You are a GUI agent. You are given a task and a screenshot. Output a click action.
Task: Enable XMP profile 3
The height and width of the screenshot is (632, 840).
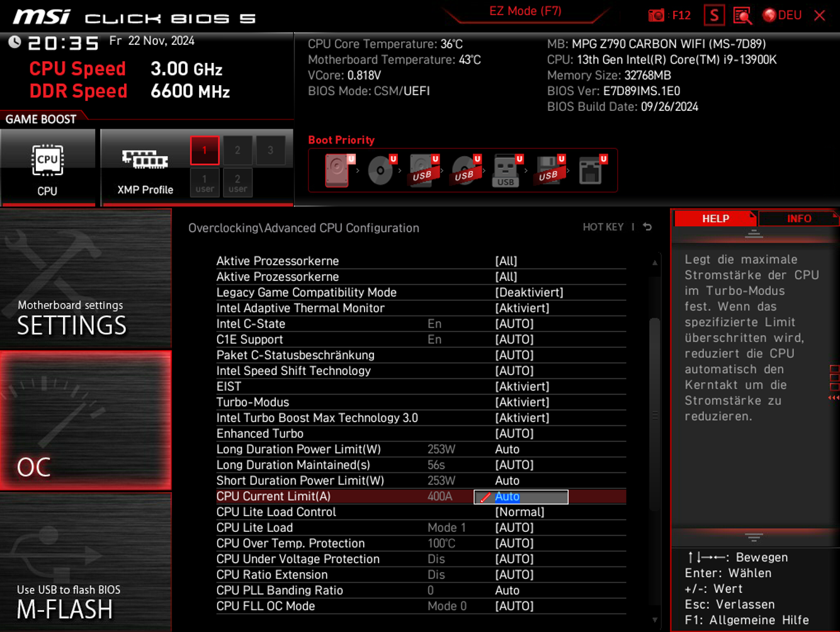coord(270,150)
